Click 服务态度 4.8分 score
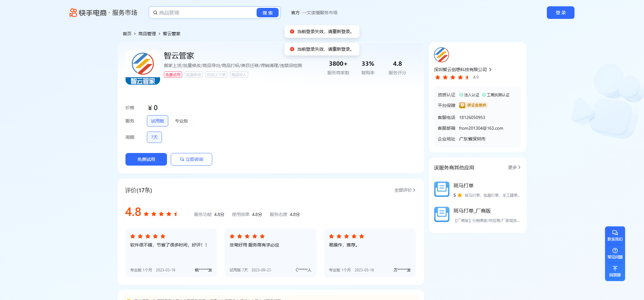Screen dimensions: 644x300 (x=285, y=214)
